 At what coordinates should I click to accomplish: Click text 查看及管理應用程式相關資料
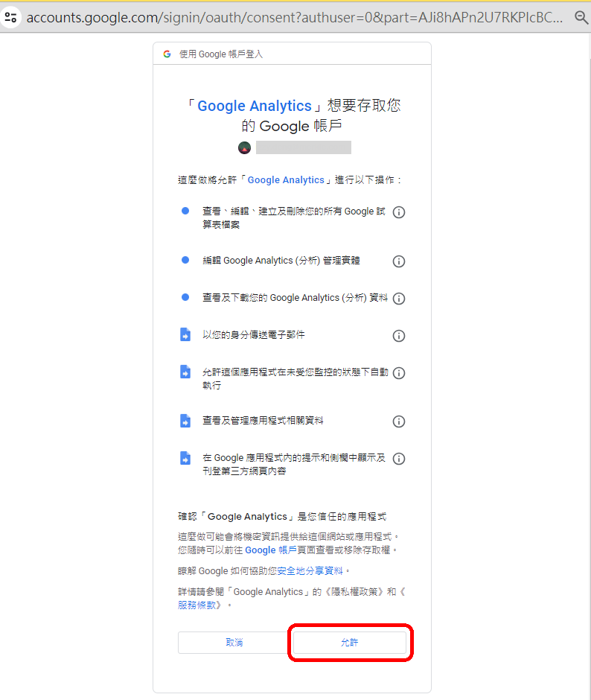coord(263,421)
